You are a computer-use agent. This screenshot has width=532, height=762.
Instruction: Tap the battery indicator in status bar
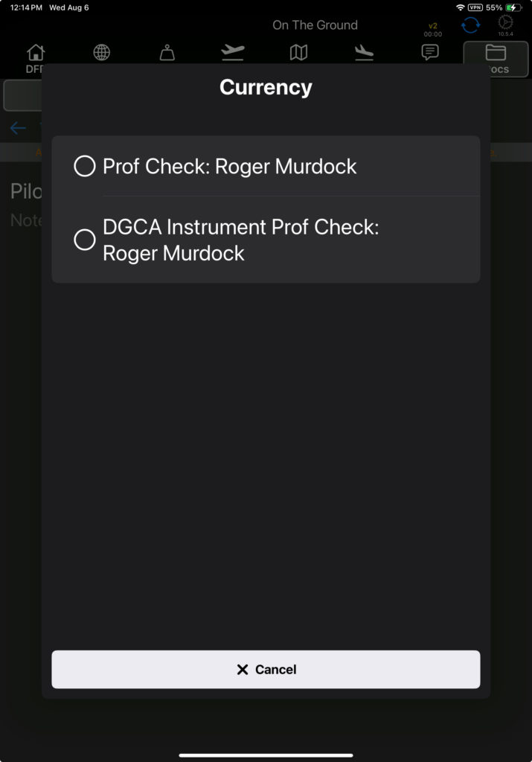click(x=513, y=7)
